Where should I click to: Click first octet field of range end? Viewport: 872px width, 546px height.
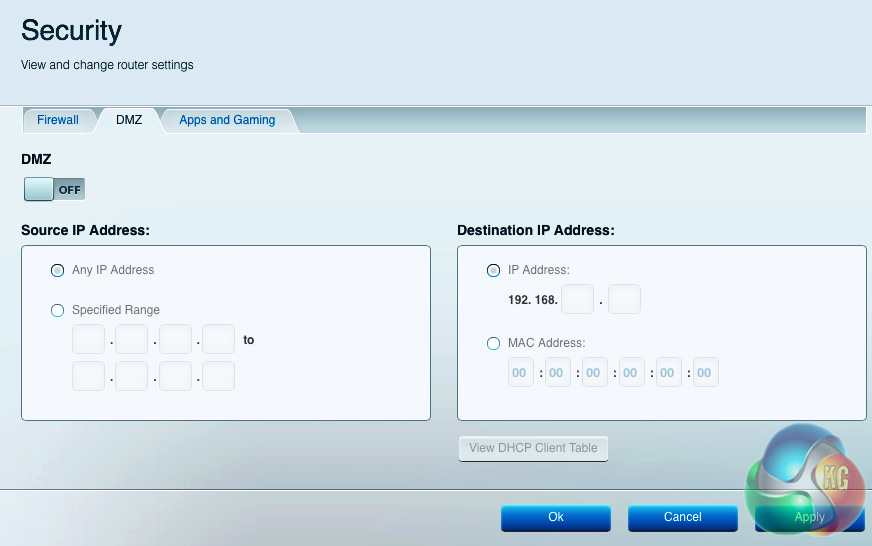[x=88, y=376]
